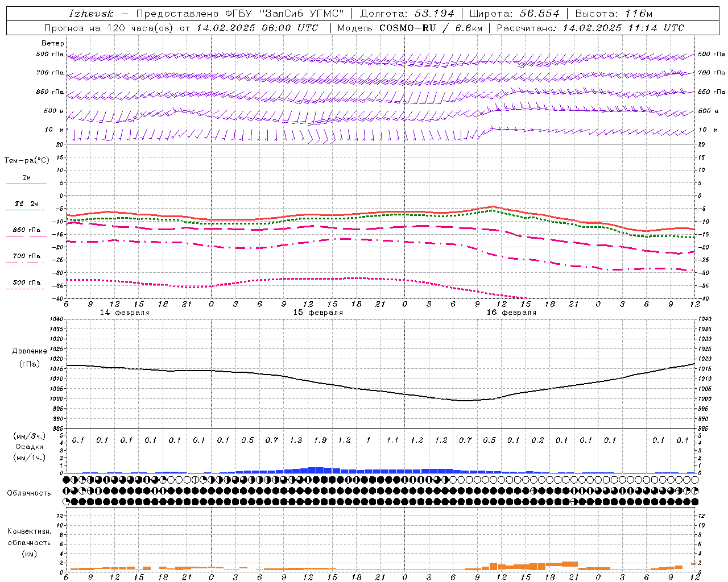Click the '(гПа)' pressure unit label
The image size is (728, 582).
[x=30, y=364]
